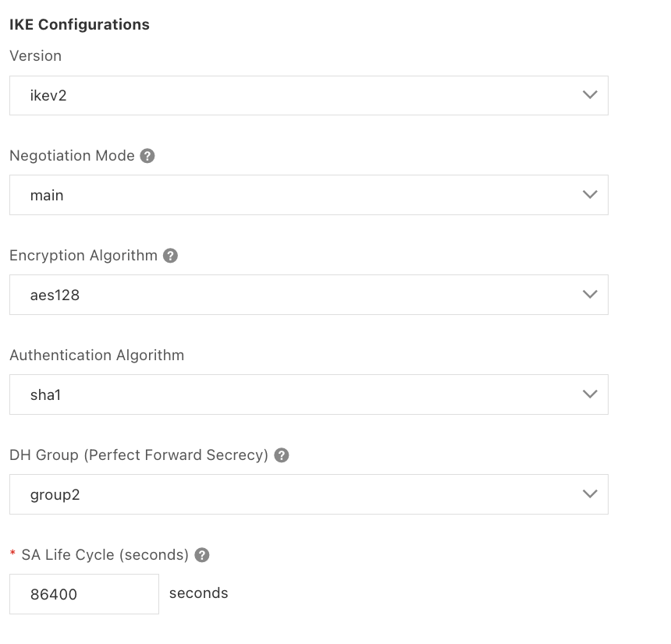Viewport: 671px width, 644px height.
Task: Expand the Negotiation Mode dropdown arrow
Action: click(590, 195)
